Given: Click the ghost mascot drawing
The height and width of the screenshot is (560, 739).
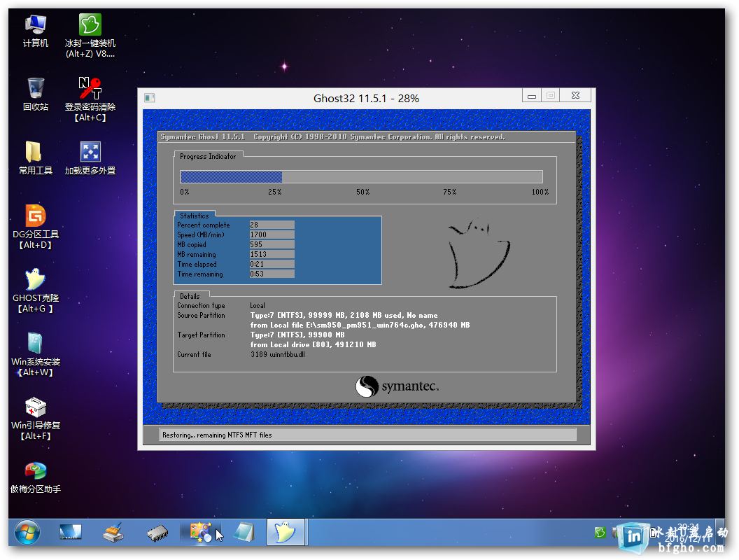Looking at the screenshot, I should [x=478, y=253].
